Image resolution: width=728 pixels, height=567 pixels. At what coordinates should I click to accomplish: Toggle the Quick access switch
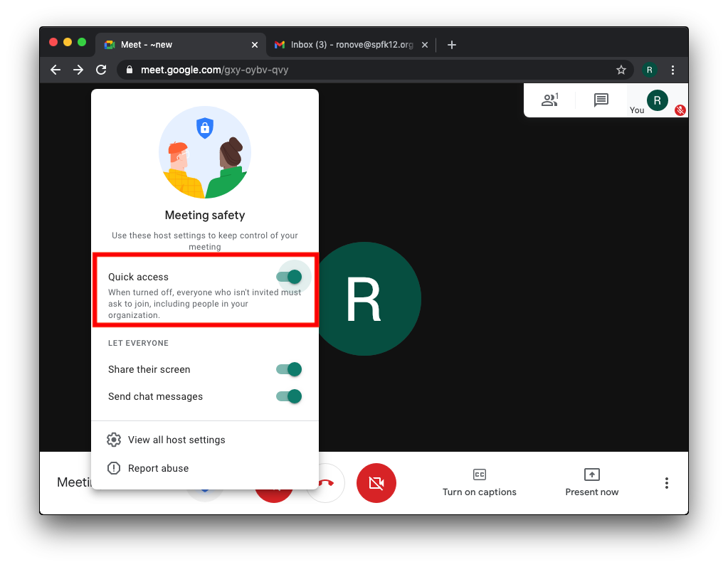pos(290,277)
